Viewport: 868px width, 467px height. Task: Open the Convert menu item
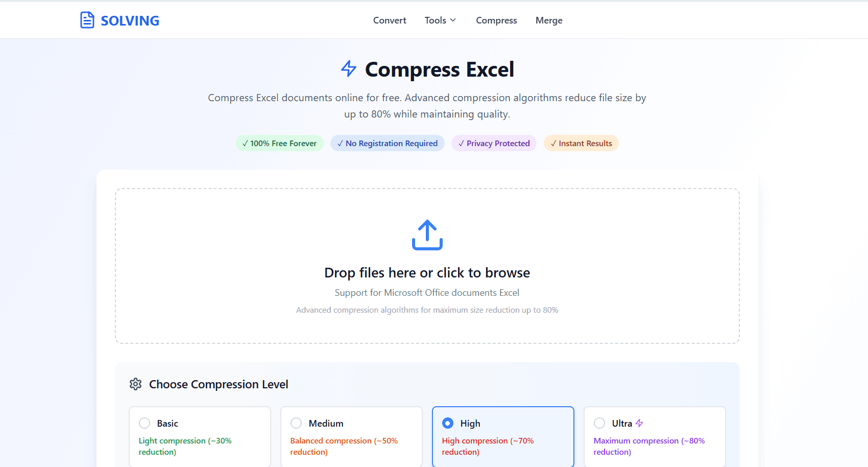[x=390, y=20]
